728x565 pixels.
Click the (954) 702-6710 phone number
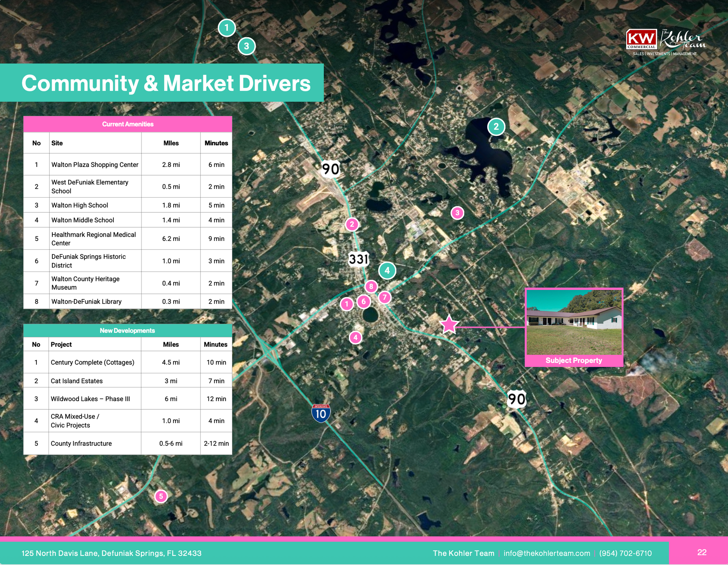625,553
